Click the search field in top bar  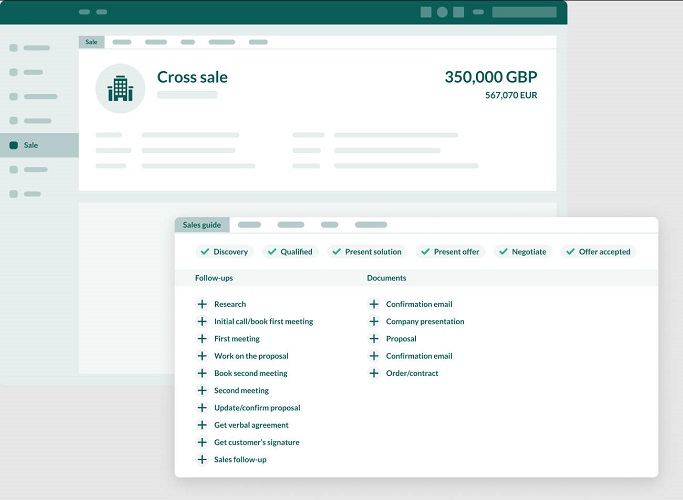(x=524, y=12)
